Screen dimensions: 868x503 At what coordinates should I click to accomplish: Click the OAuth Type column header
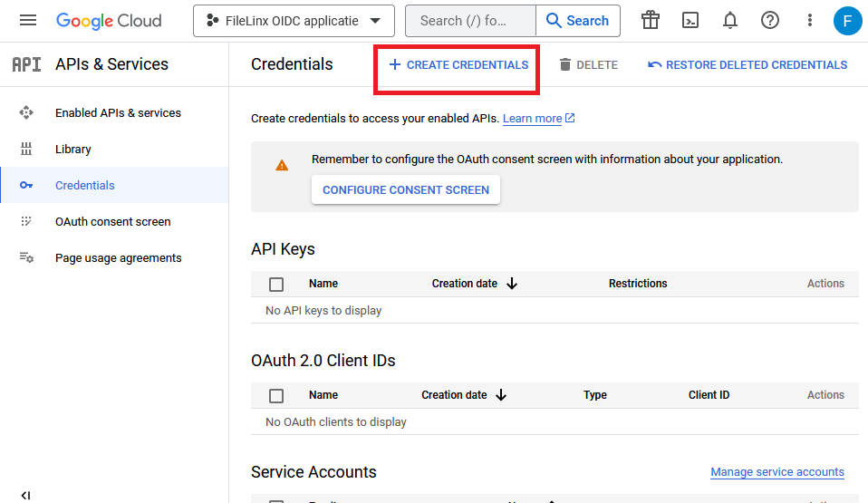[595, 395]
